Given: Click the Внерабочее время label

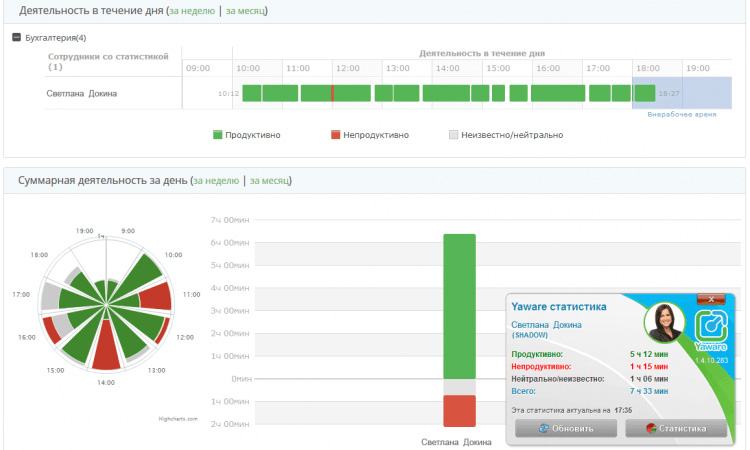Looking at the screenshot, I should pyautogui.click(x=682, y=114).
